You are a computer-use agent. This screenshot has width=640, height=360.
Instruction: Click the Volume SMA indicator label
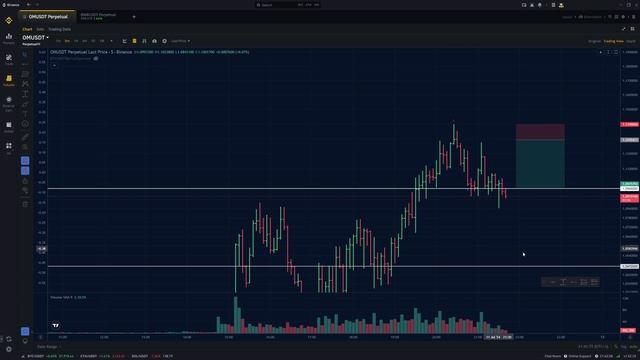[68, 298]
